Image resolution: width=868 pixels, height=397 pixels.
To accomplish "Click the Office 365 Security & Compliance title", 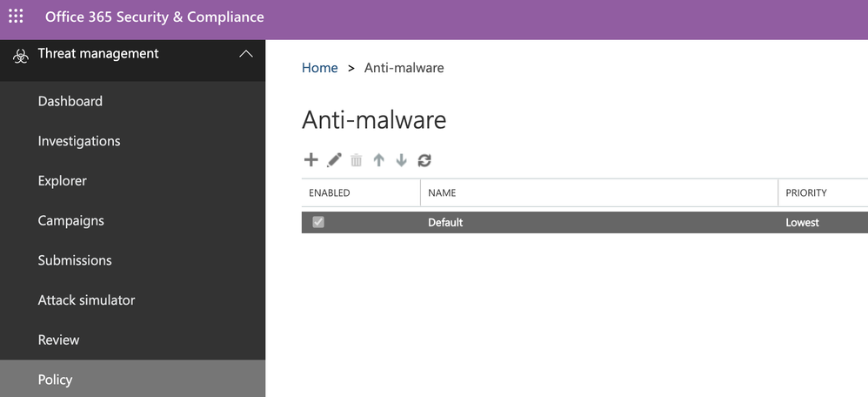I will [x=155, y=17].
